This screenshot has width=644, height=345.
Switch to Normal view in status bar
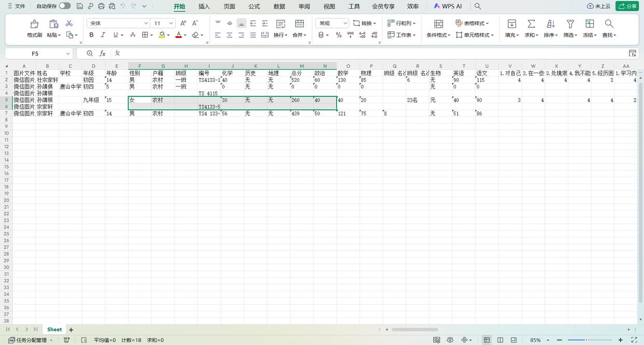(x=486, y=340)
